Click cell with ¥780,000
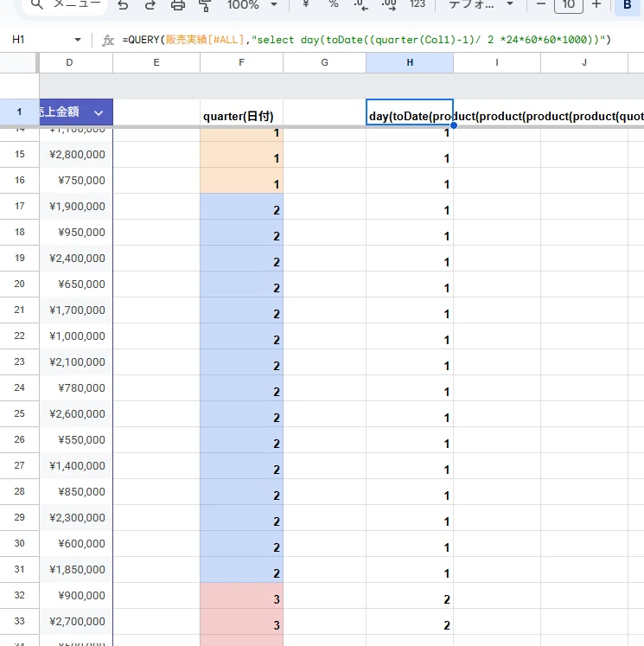The image size is (644, 646). (76, 388)
